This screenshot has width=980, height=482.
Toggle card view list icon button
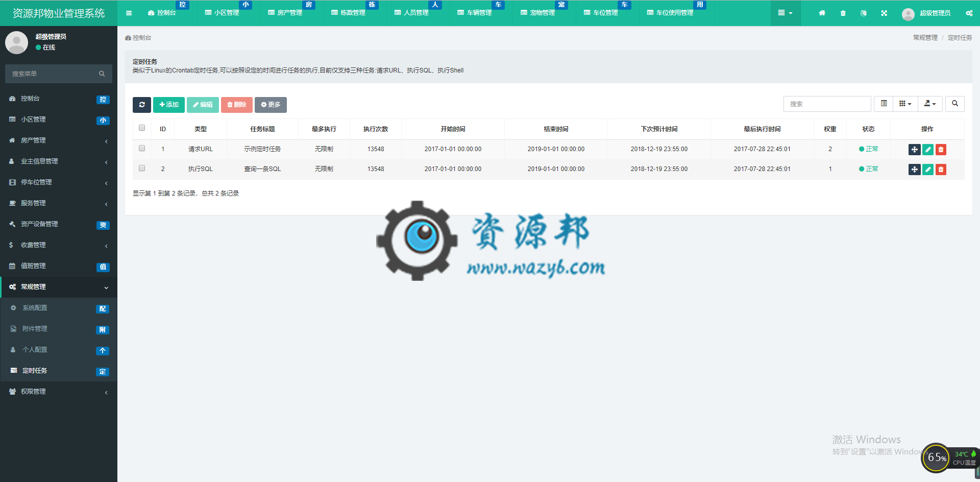click(884, 104)
